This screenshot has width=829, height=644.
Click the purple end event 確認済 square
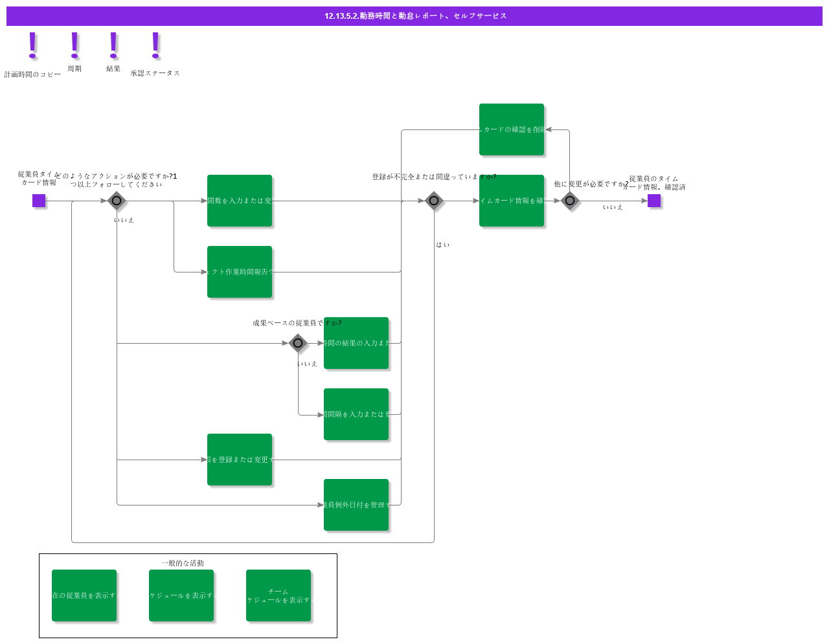654,201
